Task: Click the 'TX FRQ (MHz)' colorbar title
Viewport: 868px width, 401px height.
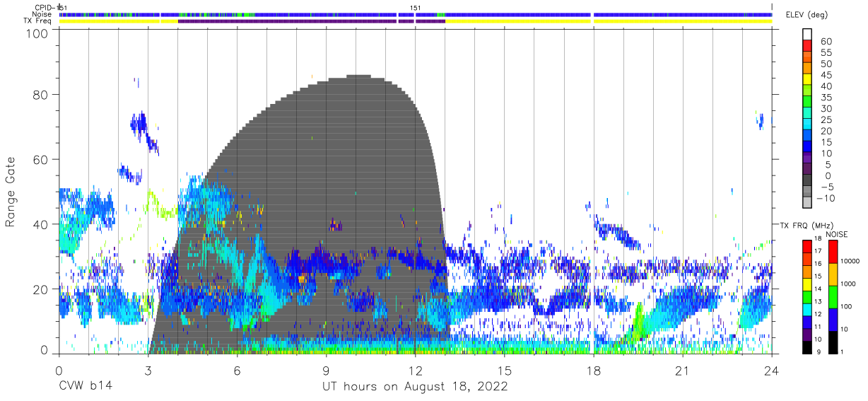Action: 807,225
